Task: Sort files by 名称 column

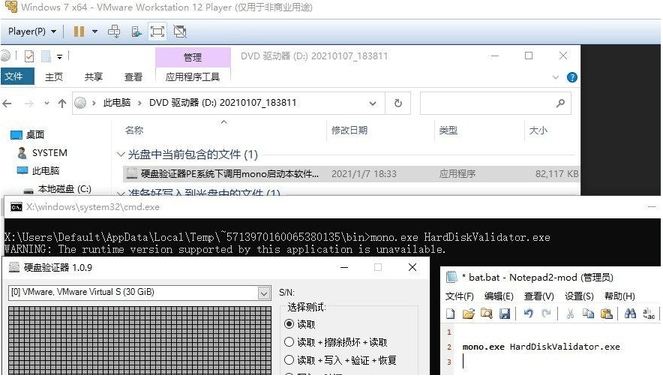Action: tap(134, 130)
